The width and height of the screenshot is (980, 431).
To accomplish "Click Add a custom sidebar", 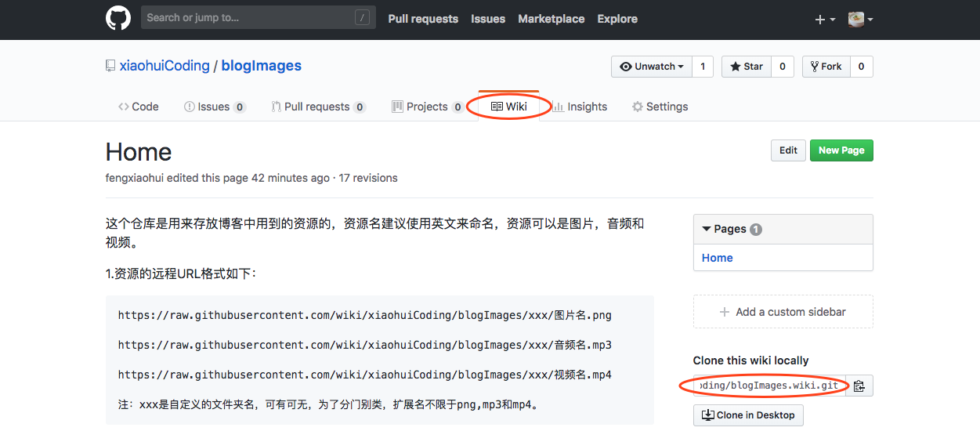I will click(x=783, y=312).
